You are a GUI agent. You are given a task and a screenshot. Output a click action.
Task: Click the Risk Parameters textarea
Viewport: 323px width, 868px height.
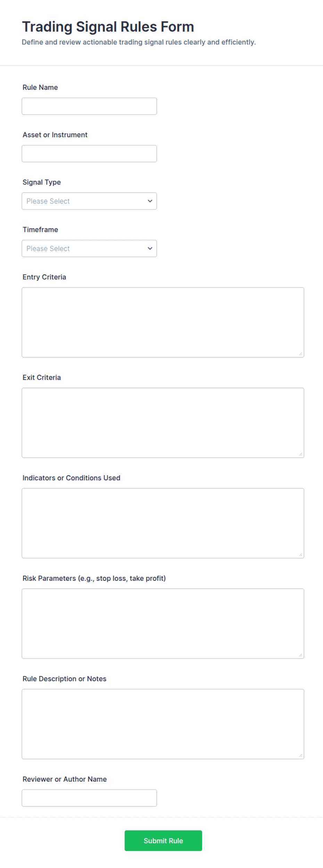click(x=163, y=624)
